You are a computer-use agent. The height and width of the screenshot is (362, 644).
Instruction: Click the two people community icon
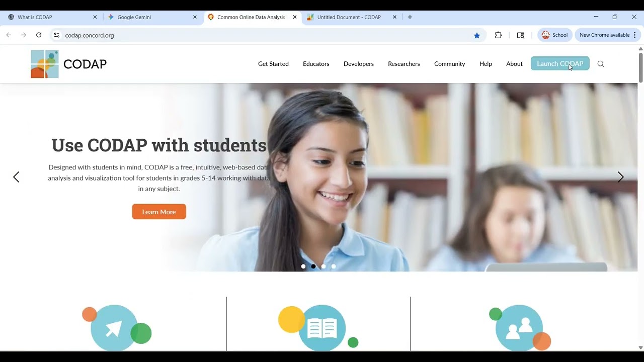520,327
